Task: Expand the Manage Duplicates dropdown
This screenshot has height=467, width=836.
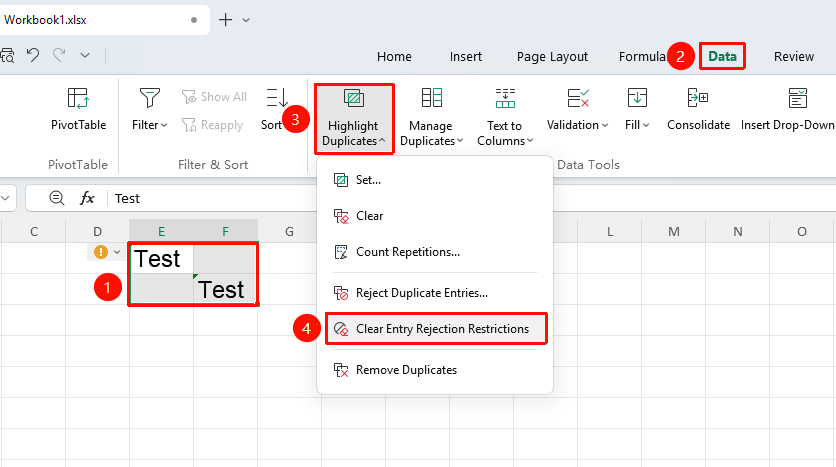Action: [x=460, y=141]
